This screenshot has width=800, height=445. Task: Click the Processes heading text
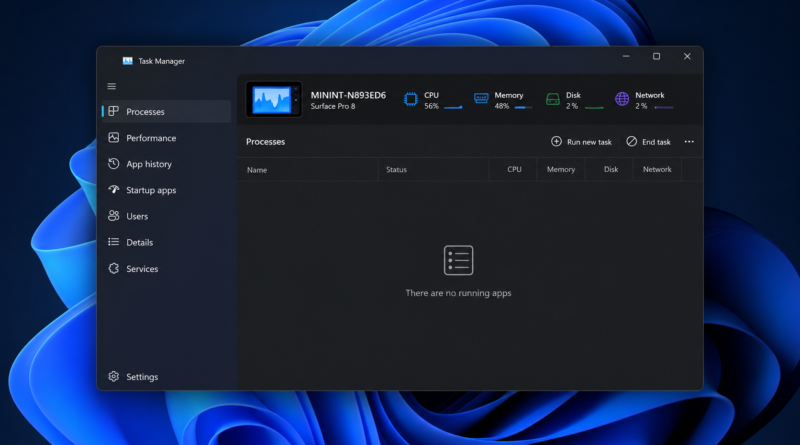coord(265,142)
